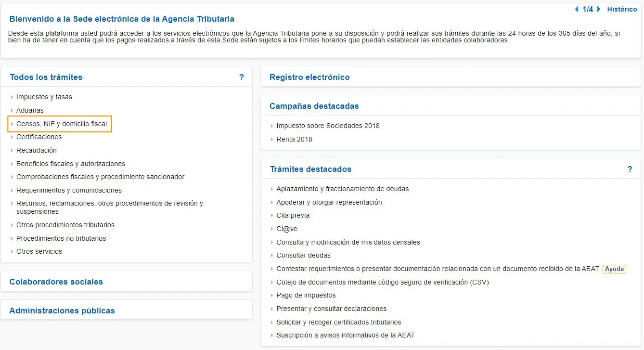Select Censos, NIF y domicilio fiscal
Screen dimensions: 644x350
click(x=62, y=124)
